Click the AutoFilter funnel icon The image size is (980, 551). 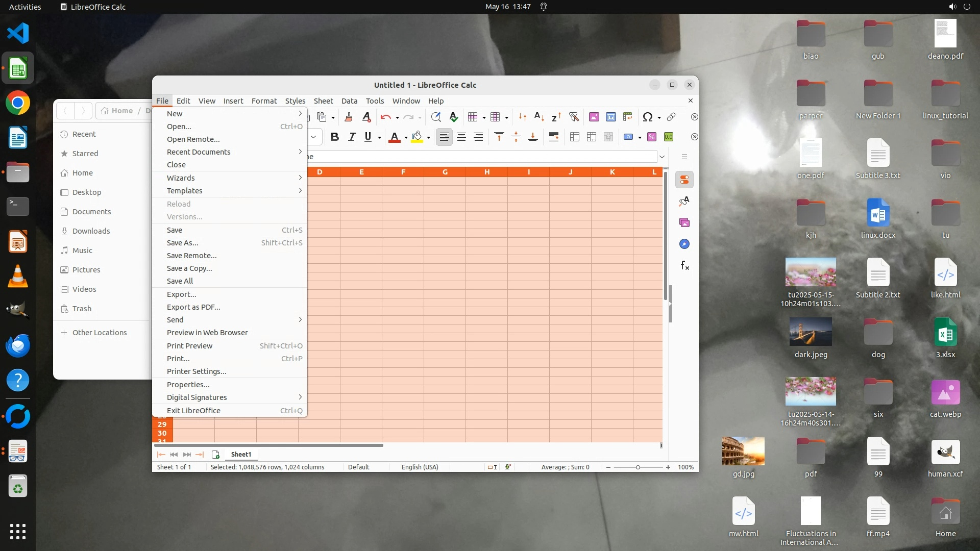(x=574, y=117)
